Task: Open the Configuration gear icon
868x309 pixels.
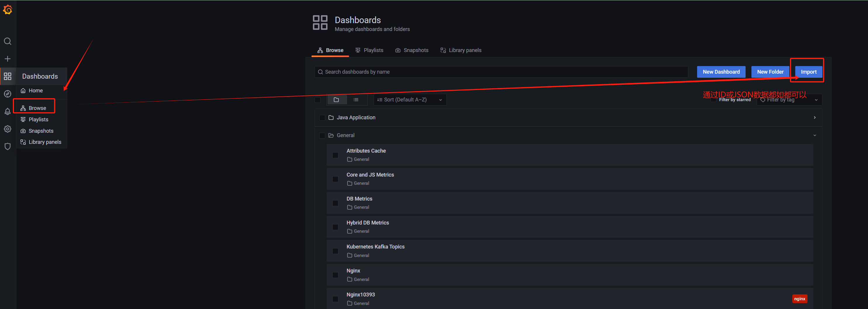Action: (7, 129)
